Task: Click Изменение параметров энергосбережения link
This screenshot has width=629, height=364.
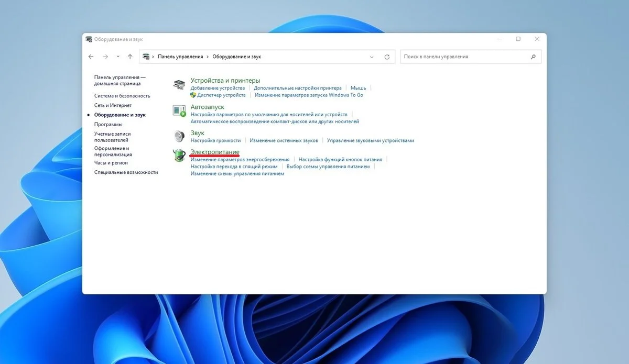Action: coord(240,159)
